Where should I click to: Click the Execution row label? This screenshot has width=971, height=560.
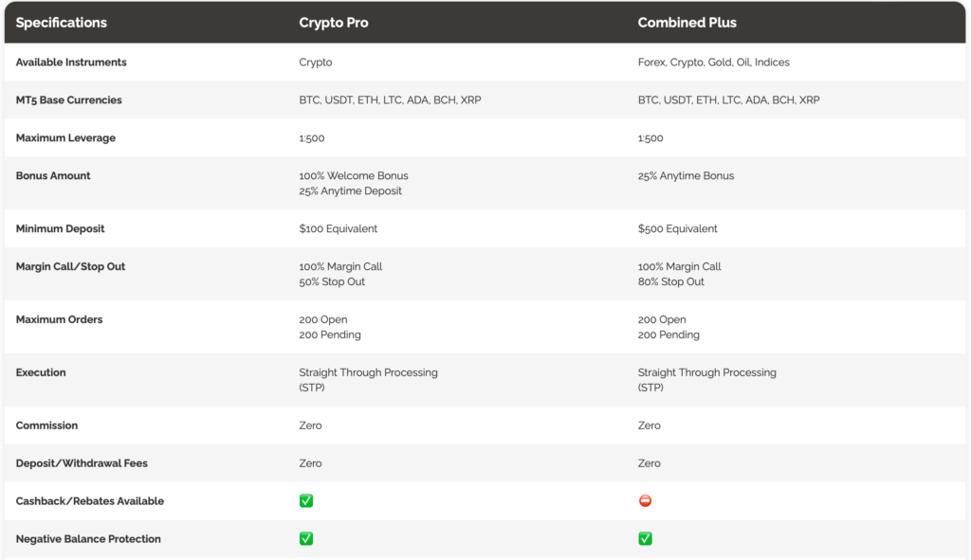(40, 372)
